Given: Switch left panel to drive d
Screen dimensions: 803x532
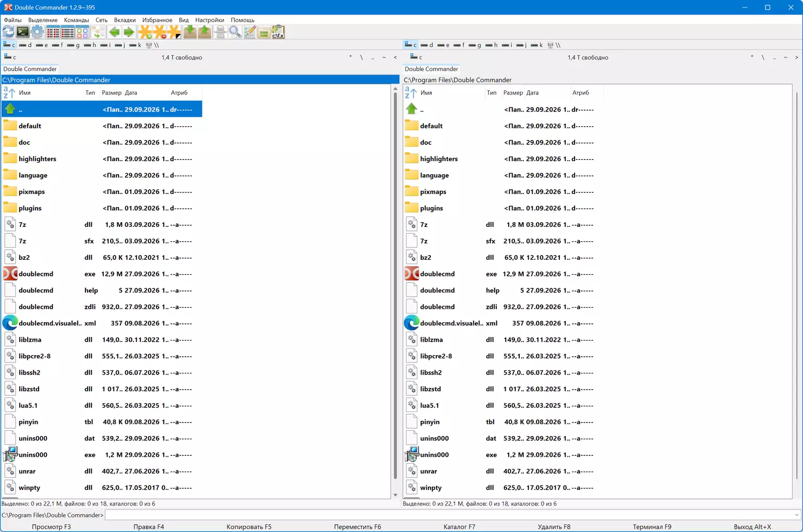Looking at the screenshot, I should [x=26, y=45].
